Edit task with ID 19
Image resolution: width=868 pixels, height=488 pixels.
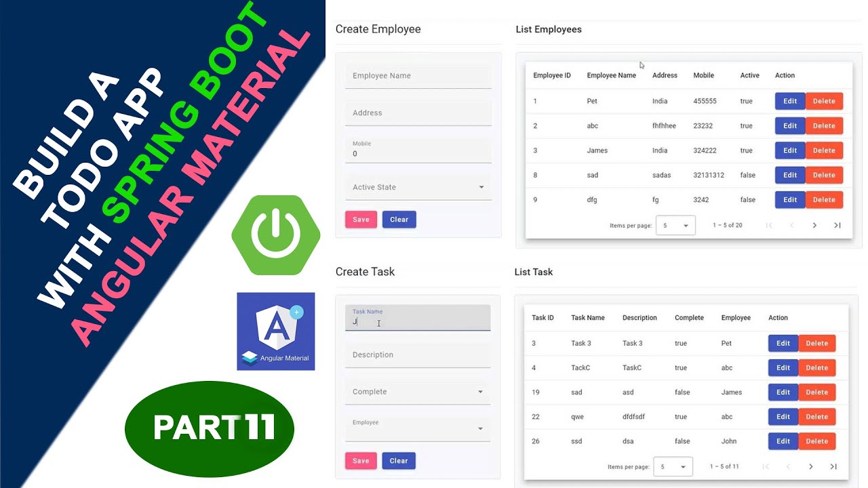pyautogui.click(x=783, y=392)
